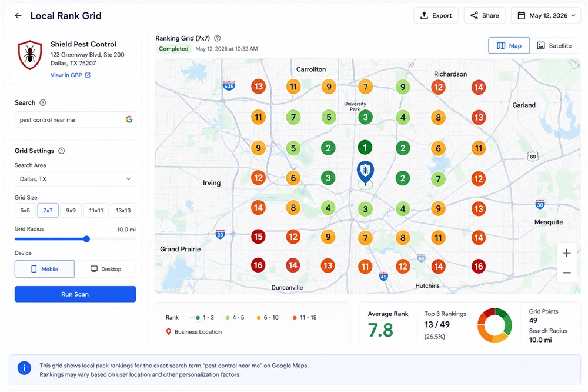
Task: Go back using the left arrow icon
Action: 18,16
